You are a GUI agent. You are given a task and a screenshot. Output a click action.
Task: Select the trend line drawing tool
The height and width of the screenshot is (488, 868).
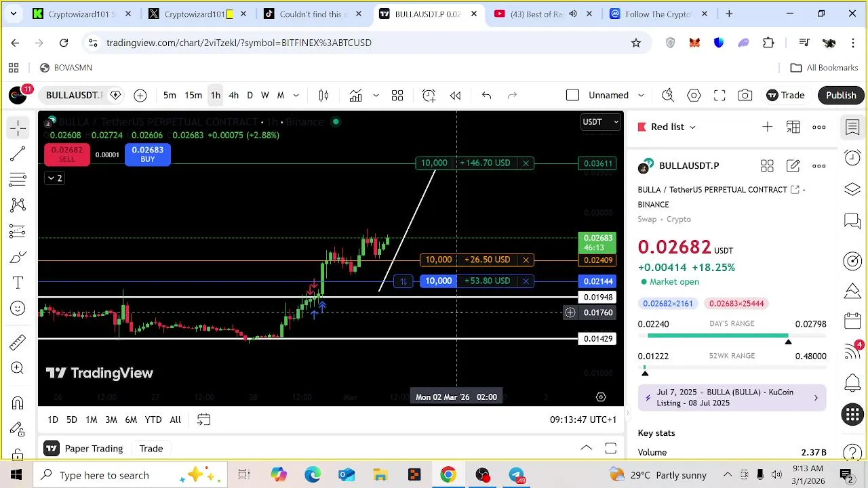pos(18,154)
